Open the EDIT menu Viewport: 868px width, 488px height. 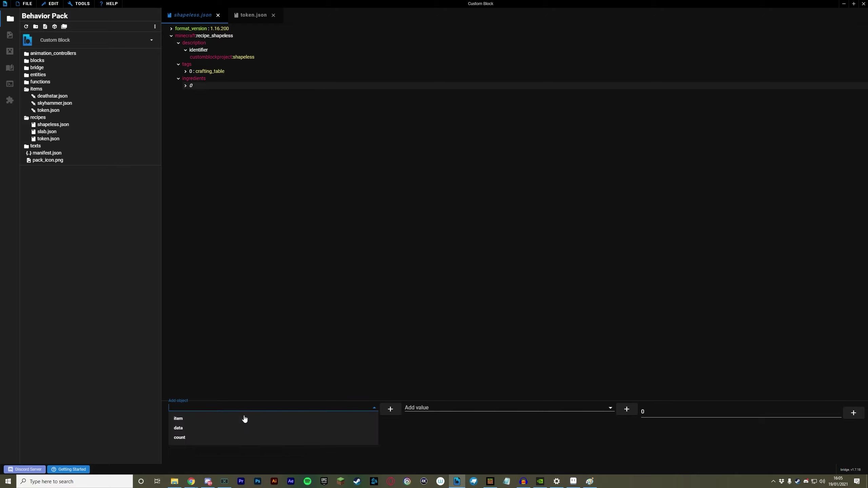pyautogui.click(x=50, y=4)
